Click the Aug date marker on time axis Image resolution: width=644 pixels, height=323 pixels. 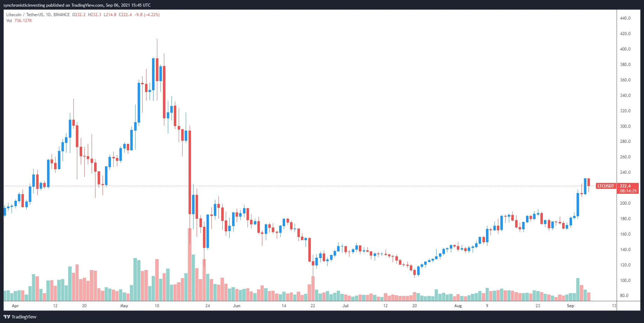(458, 306)
